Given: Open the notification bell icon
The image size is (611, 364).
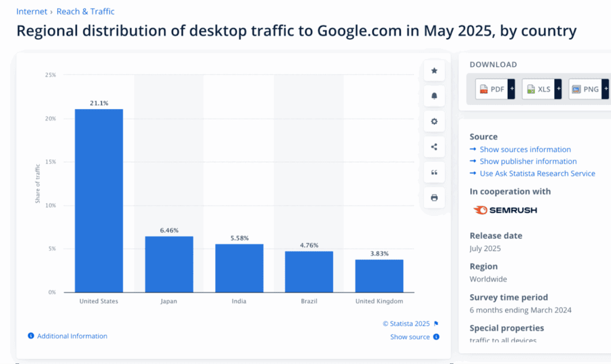Looking at the screenshot, I should (x=434, y=95).
